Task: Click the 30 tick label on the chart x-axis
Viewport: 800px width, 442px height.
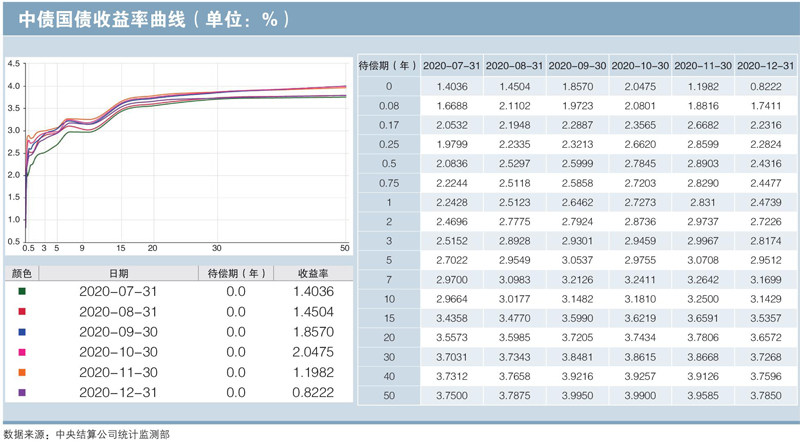Action: (216, 248)
